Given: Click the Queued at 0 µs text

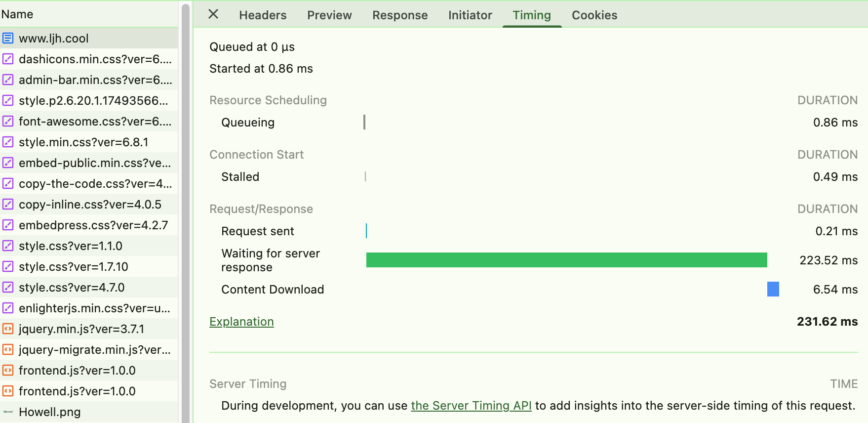Looking at the screenshot, I should pyautogui.click(x=252, y=47).
